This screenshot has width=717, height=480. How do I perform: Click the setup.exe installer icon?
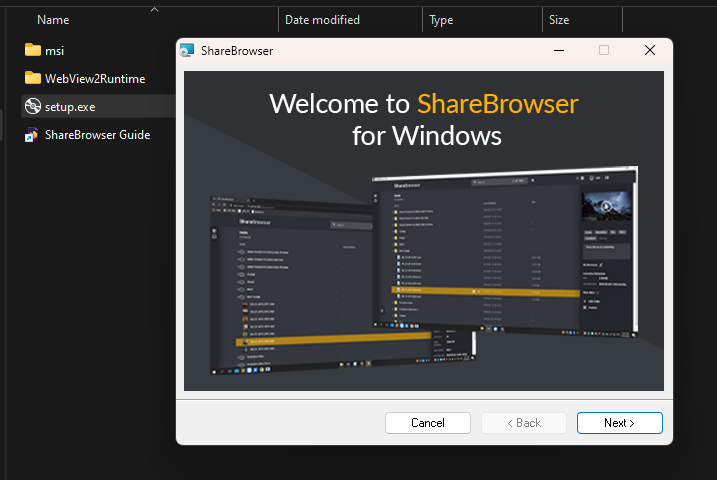[32, 106]
